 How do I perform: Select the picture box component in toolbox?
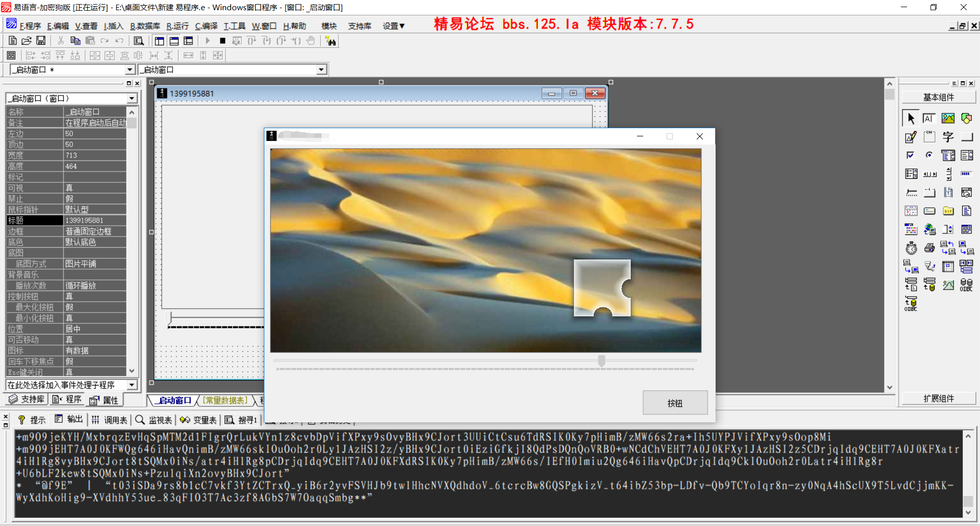(948, 118)
